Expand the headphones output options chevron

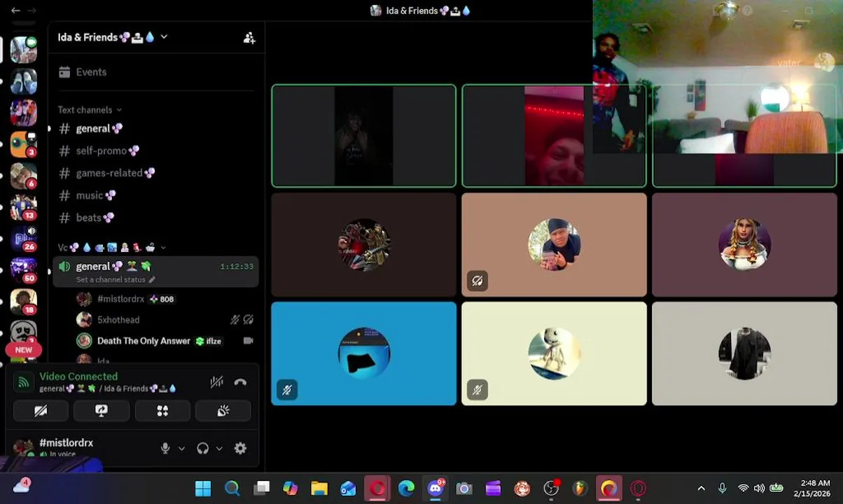219,449
